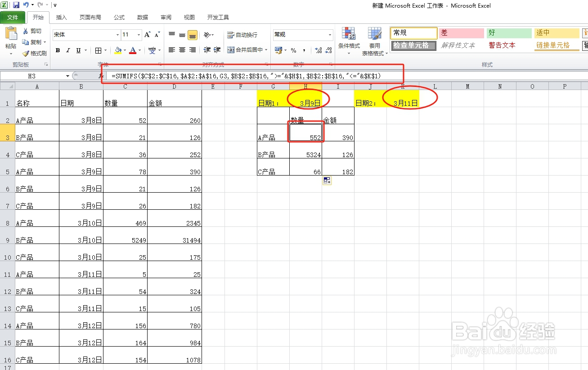Open the font group dialog launcher
The image size is (588, 370).
160,65
